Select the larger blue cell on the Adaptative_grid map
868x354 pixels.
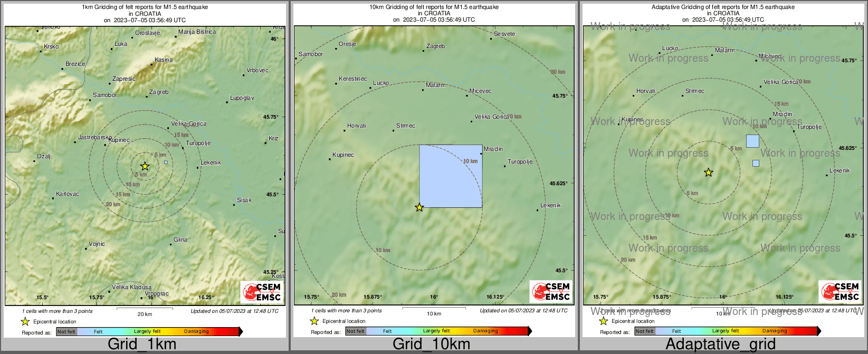(752, 141)
